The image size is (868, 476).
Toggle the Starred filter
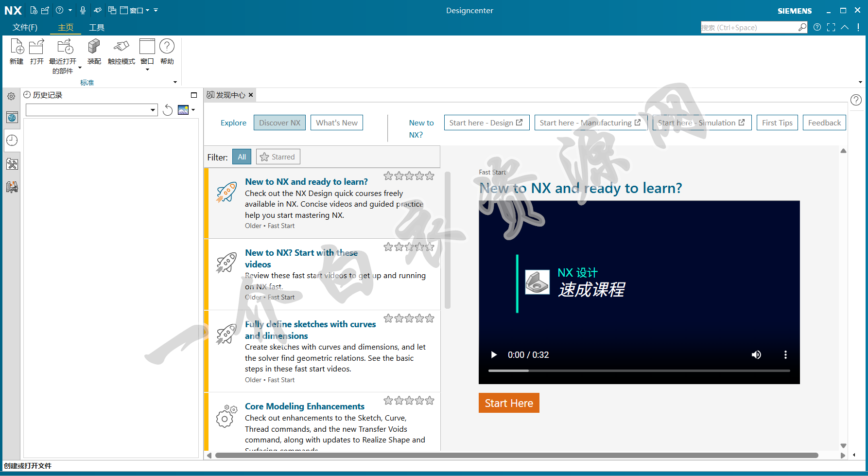tap(278, 157)
